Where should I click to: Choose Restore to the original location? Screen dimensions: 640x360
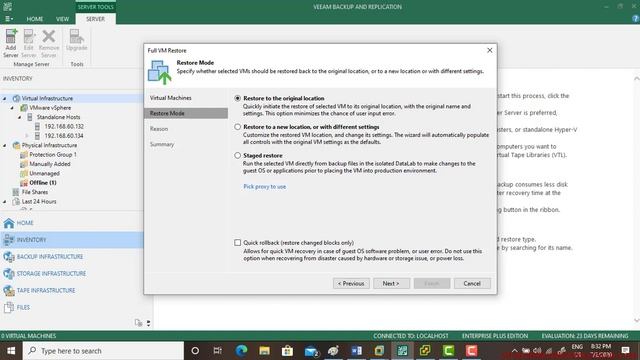[x=238, y=98]
